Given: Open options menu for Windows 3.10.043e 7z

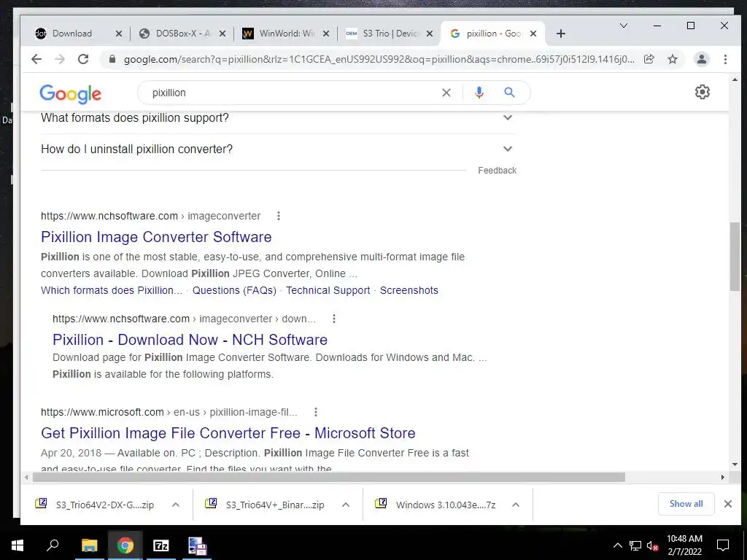Looking at the screenshot, I should pos(516,505).
